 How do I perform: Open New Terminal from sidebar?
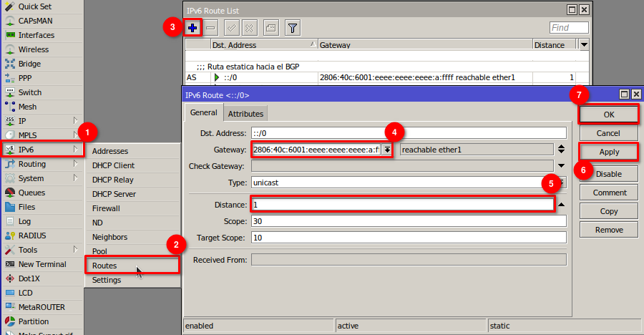pyautogui.click(x=42, y=264)
